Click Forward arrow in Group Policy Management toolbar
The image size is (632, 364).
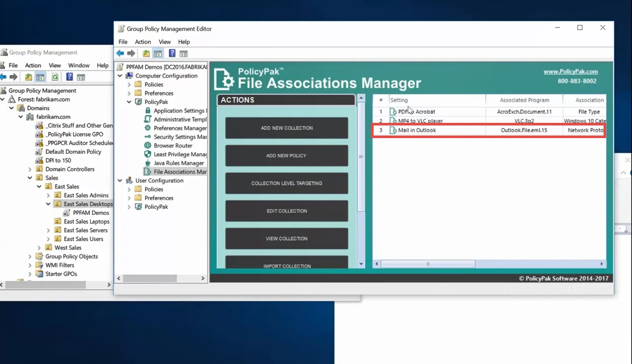tap(14, 77)
